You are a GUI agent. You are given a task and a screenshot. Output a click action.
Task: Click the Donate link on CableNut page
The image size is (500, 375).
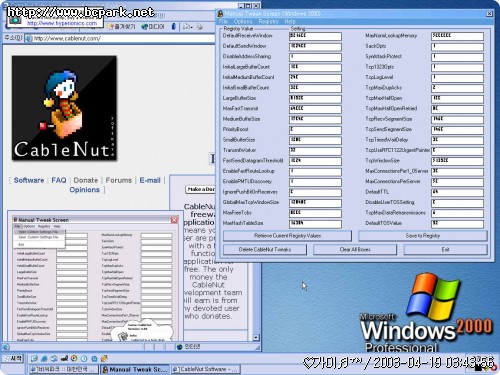pyautogui.click(x=86, y=180)
